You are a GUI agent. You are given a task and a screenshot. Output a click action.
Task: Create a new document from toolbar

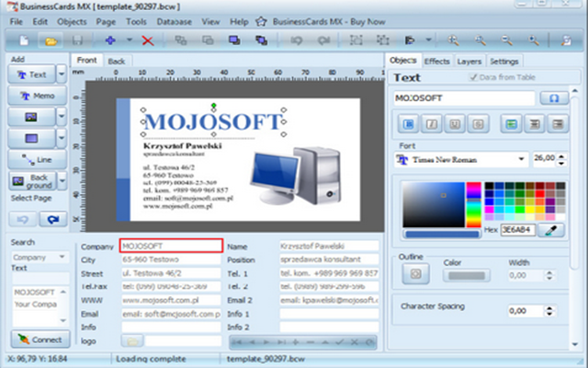(x=24, y=40)
